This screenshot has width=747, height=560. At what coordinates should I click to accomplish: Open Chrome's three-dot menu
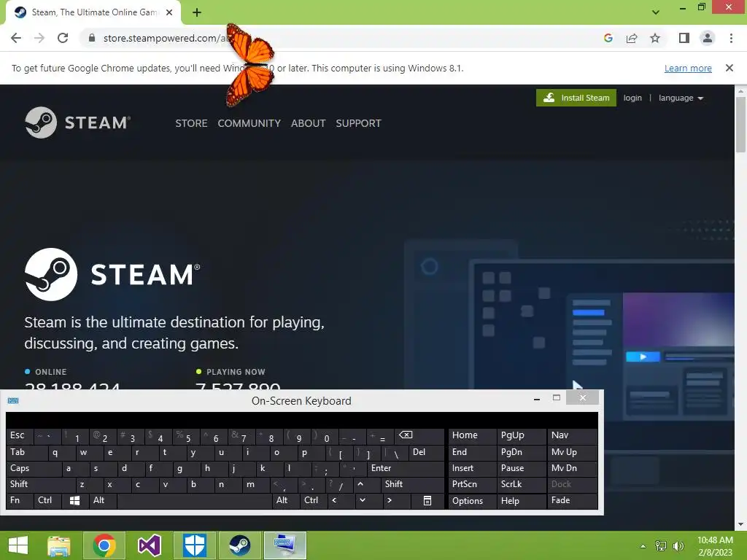[x=731, y=38]
